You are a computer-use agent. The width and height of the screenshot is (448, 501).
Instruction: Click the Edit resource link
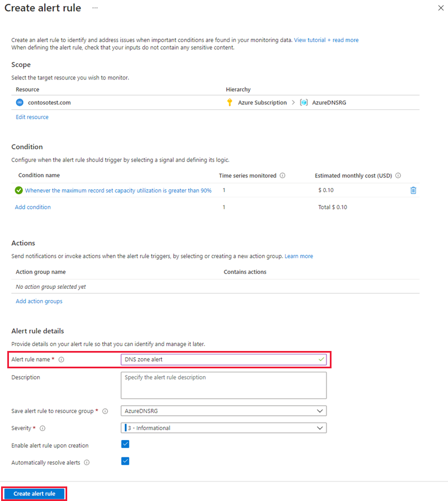pos(32,117)
